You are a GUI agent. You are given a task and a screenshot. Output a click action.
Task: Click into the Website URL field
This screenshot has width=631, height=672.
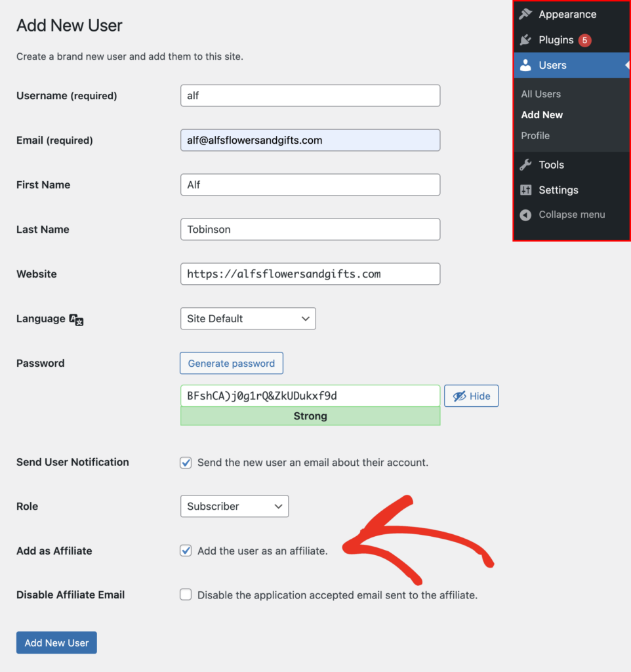click(x=310, y=274)
